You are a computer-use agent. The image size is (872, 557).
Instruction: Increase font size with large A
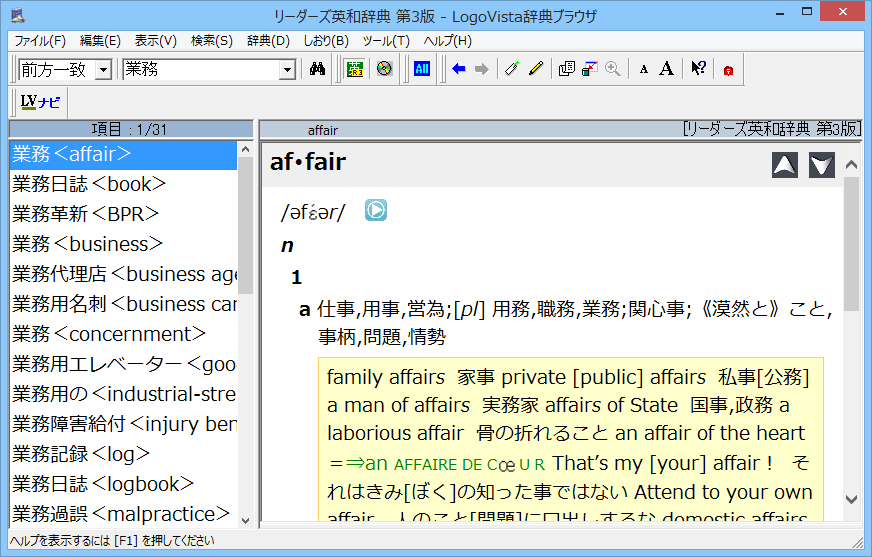coord(666,69)
